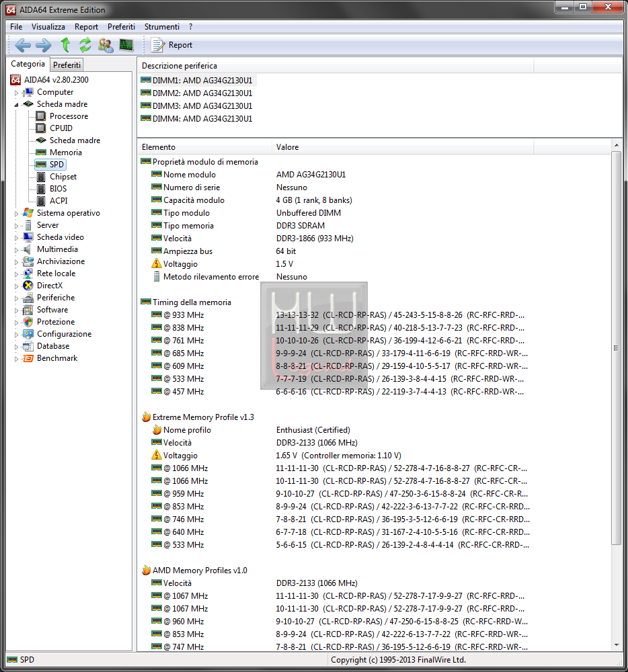The width and height of the screenshot is (628, 672).
Task: Click the Valore column header
Action: [x=403, y=147]
